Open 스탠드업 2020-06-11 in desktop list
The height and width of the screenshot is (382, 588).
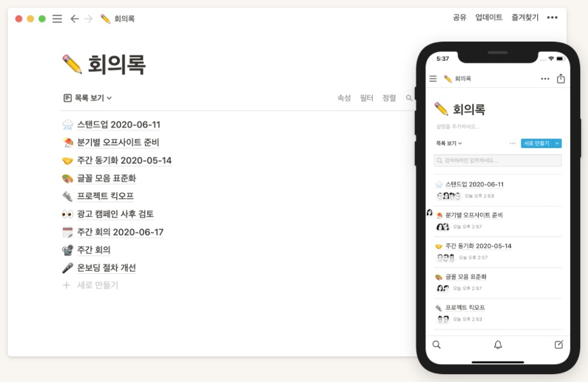(118, 124)
